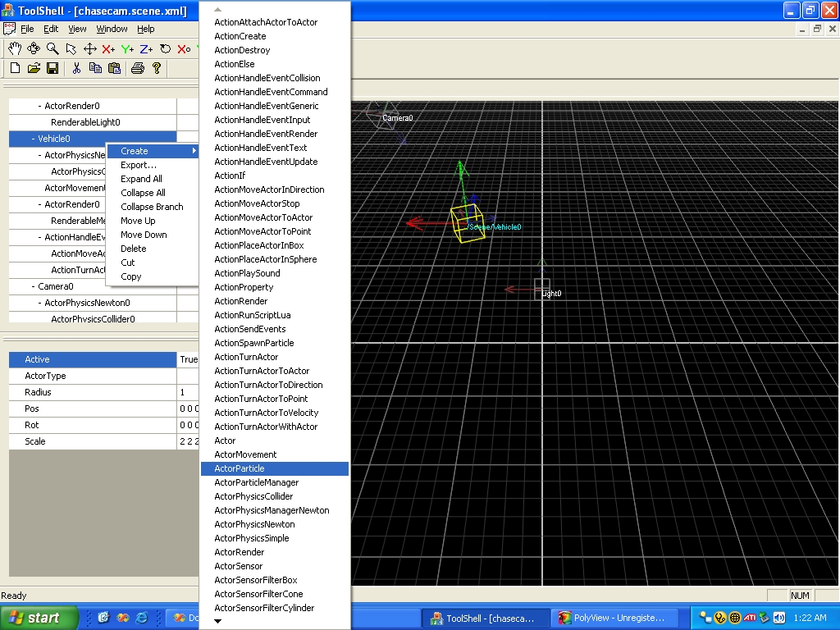Viewport: 840px width, 630px height.
Task: Collapse the Camera0 tree node
Action: tap(33, 286)
